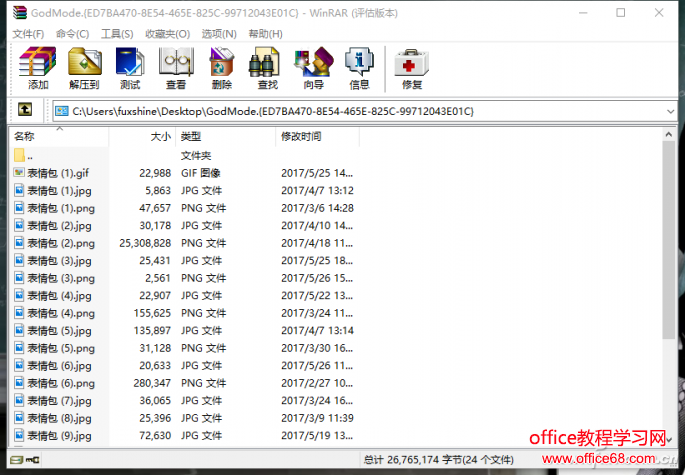685x475 pixels.
Task: Click the key icon in status bar
Action: [33, 460]
